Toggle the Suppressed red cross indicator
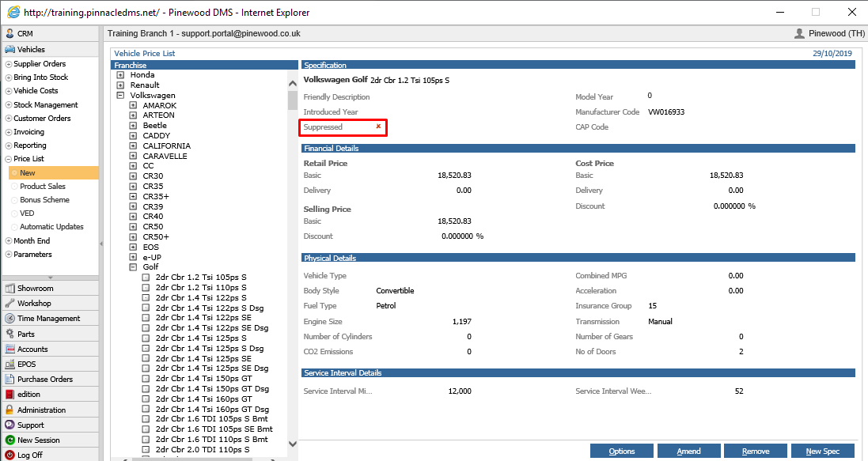Screen dimensions: 868x461 pyautogui.click(x=379, y=127)
